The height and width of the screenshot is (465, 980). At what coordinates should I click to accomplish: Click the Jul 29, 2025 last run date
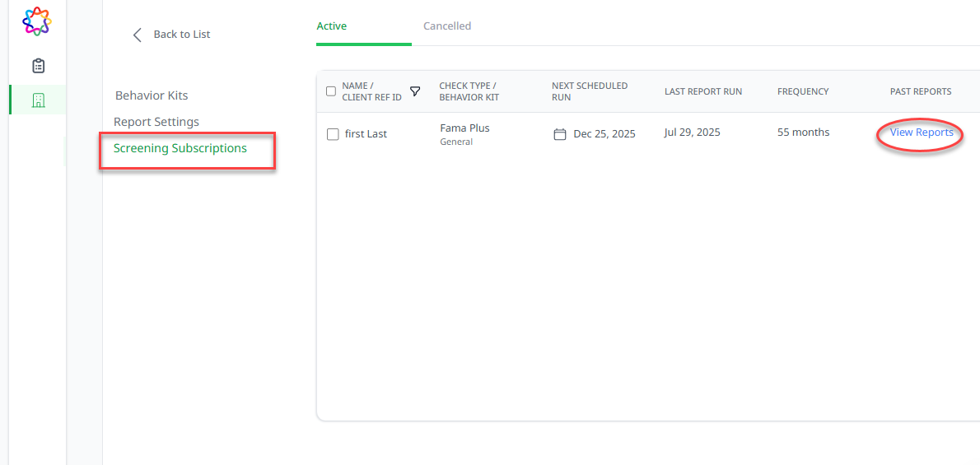pyautogui.click(x=693, y=133)
